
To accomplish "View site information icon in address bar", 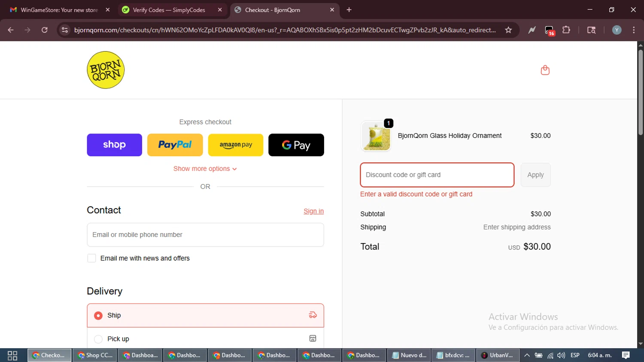I will (65, 30).
